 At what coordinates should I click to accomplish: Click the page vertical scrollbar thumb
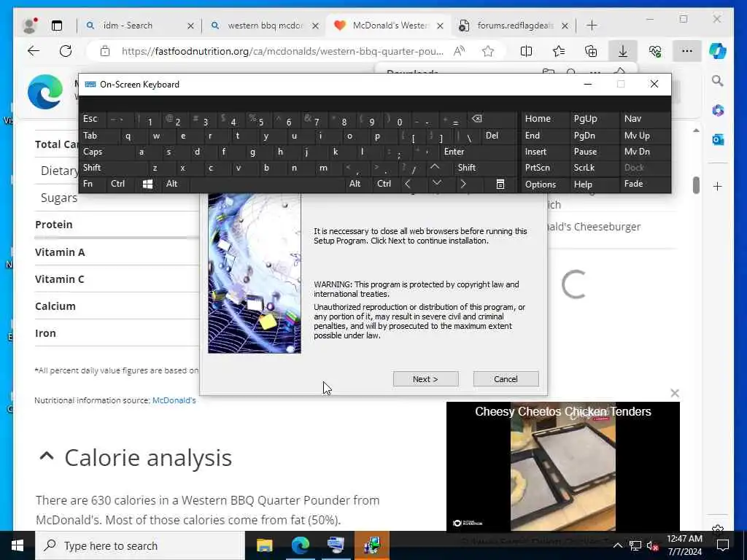point(696,185)
